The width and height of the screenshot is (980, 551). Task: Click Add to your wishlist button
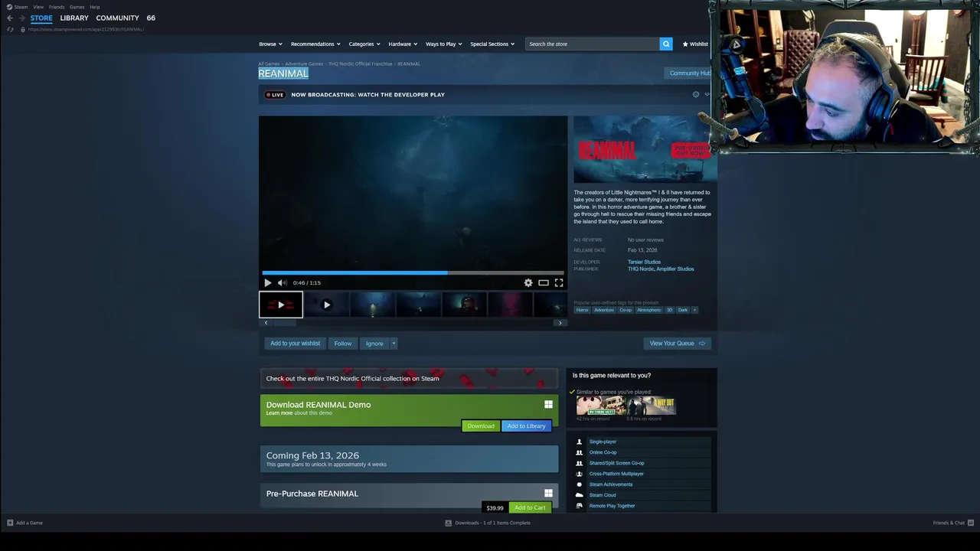[x=295, y=343]
